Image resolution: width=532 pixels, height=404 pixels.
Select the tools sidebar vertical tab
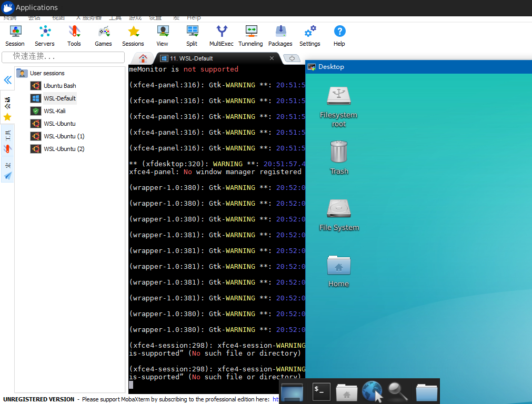coord(7,141)
